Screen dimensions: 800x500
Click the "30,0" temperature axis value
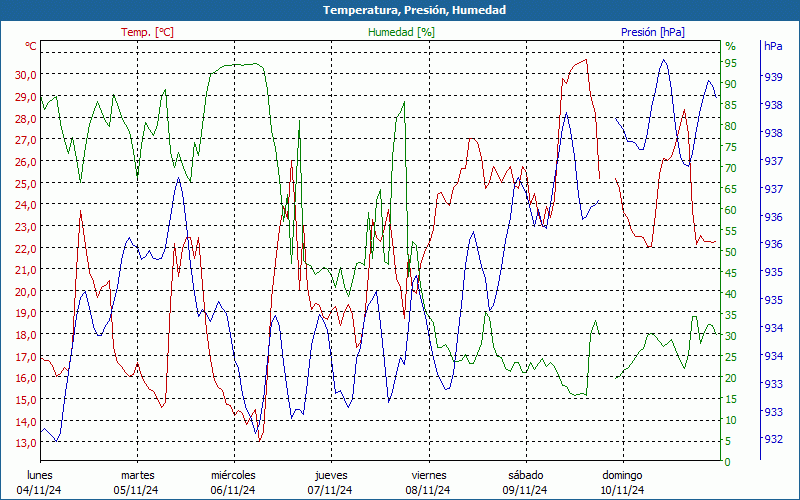pyautogui.click(x=26, y=74)
